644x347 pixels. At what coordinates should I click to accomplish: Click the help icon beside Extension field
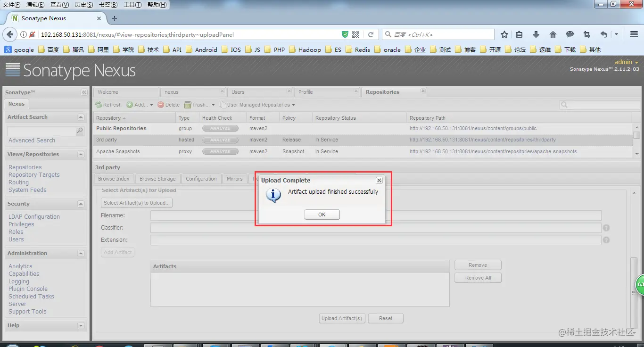(606, 240)
